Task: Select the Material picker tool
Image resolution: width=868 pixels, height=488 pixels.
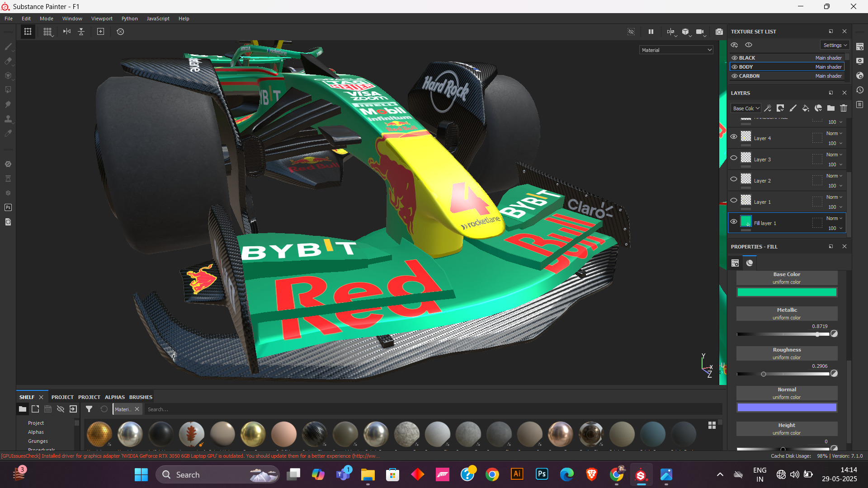Action: click(8, 133)
